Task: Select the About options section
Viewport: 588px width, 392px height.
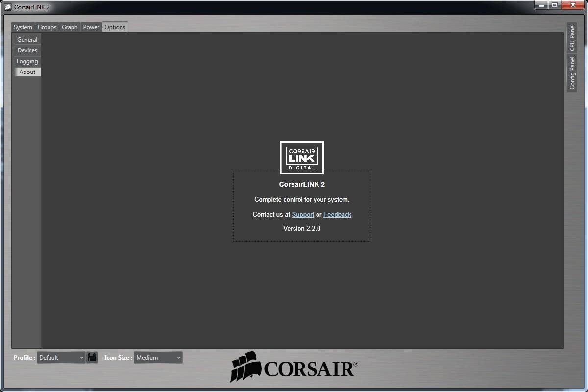Action: 27,72
